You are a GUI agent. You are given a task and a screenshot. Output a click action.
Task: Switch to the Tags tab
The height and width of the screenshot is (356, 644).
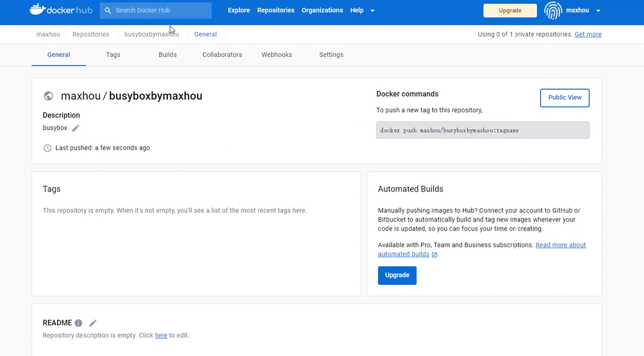(x=113, y=54)
